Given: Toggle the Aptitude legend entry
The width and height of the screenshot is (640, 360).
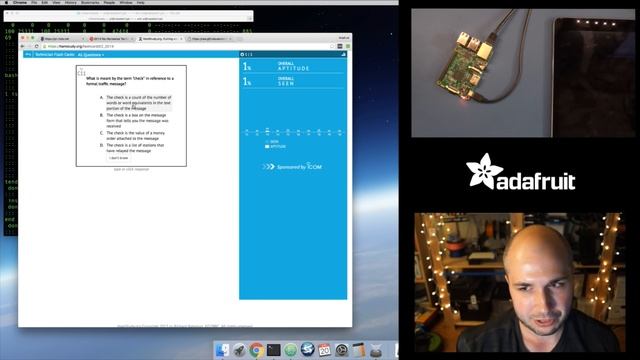Looking at the screenshot, I should 276,147.
